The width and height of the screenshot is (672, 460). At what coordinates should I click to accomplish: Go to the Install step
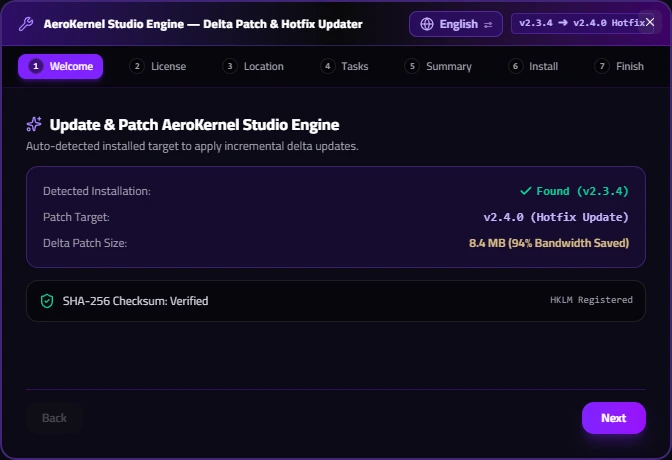pos(533,66)
